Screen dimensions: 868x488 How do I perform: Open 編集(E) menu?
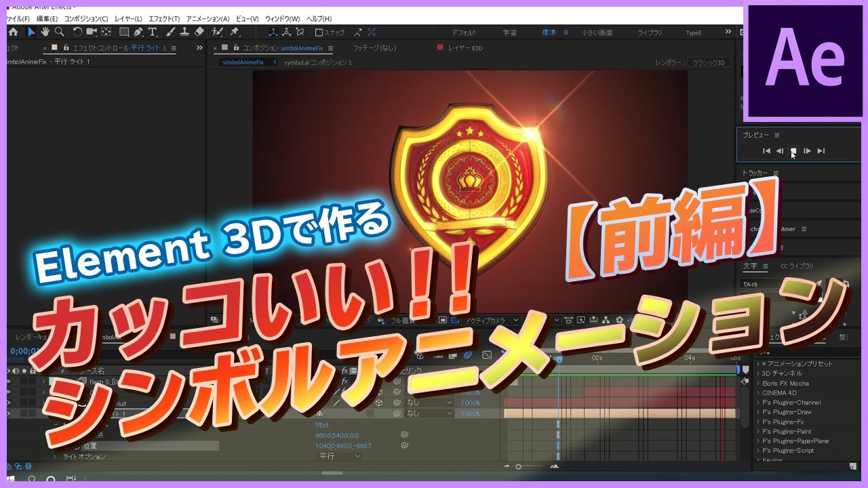(x=47, y=18)
